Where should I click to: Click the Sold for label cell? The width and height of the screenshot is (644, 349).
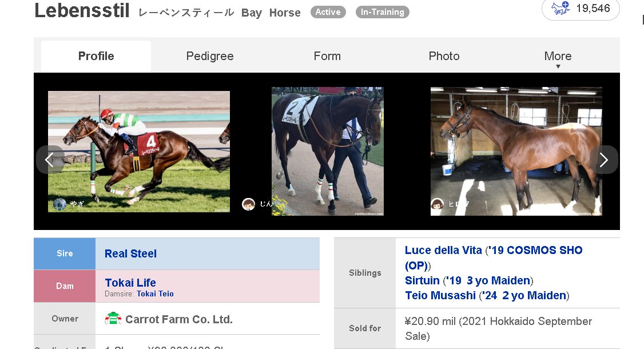coord(365,328)
